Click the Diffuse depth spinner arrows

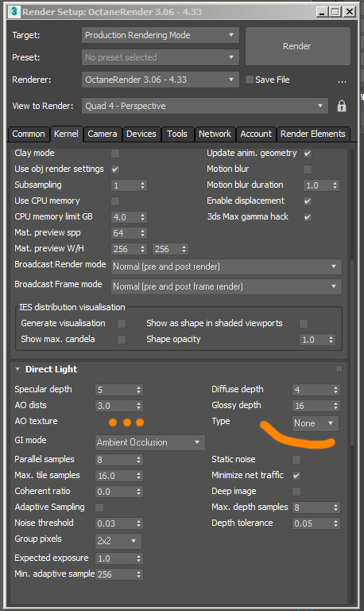(x=335, y=390)
